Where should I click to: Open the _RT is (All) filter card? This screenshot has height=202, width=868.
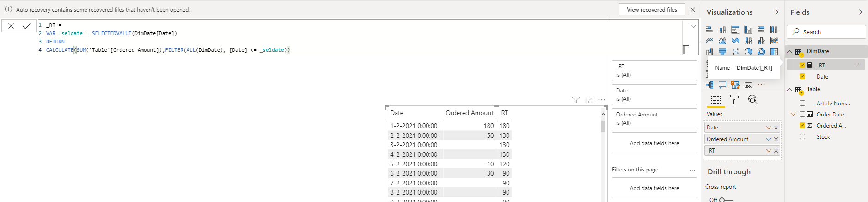click(654, 71)
